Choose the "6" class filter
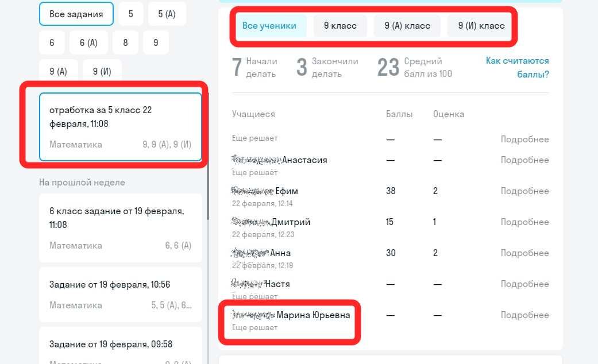 [x=51, y=42]
